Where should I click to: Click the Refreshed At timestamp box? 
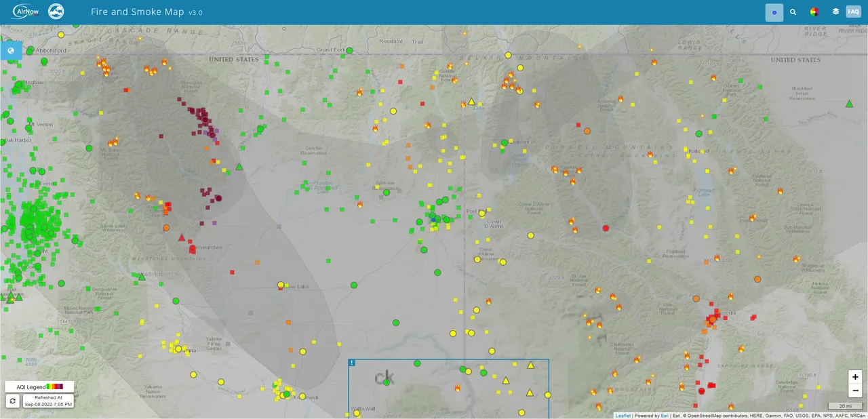coord(48,401)
